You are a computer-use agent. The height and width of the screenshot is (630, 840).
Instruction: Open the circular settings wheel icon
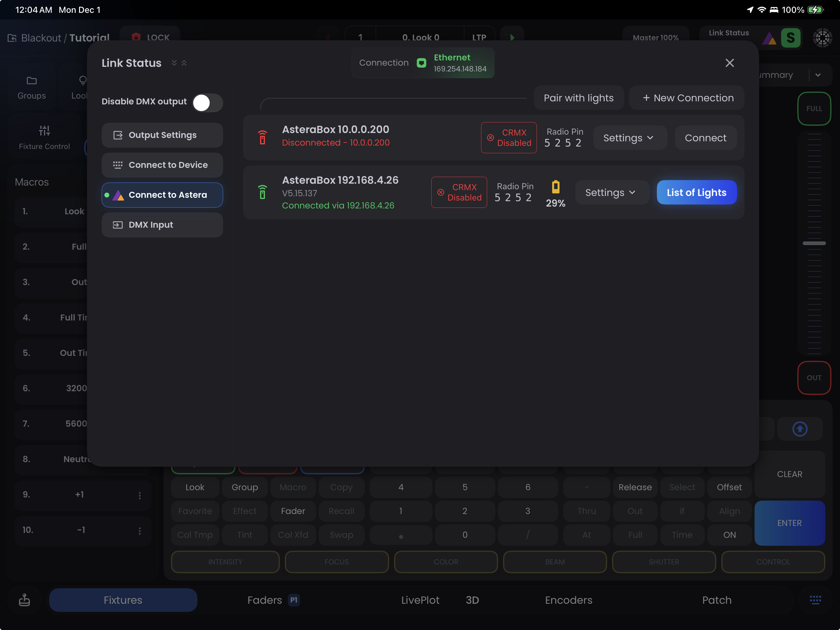[x=822, y=38]
